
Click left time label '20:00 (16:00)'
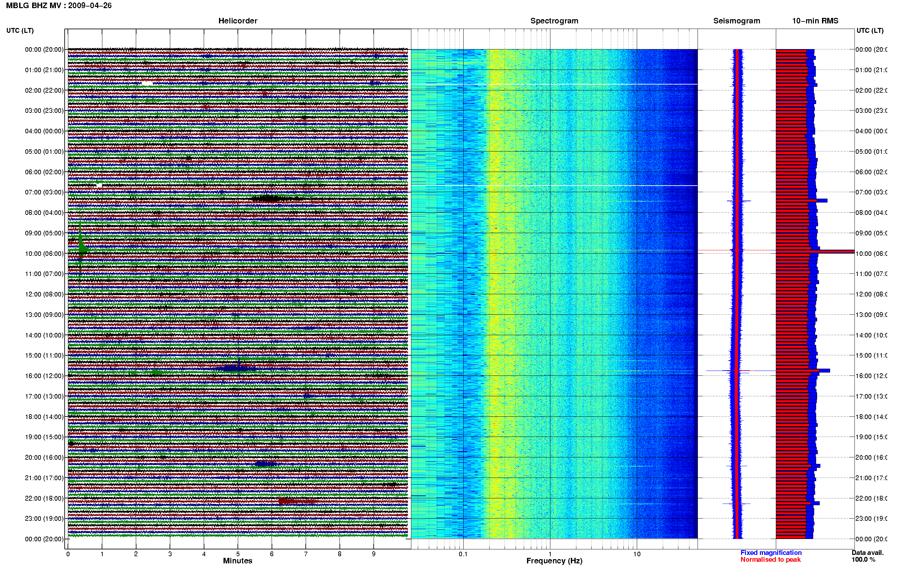point(44,458)
